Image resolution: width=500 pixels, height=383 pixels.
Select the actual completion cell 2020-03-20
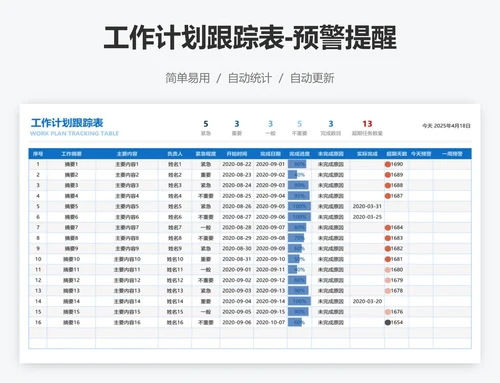367,301
